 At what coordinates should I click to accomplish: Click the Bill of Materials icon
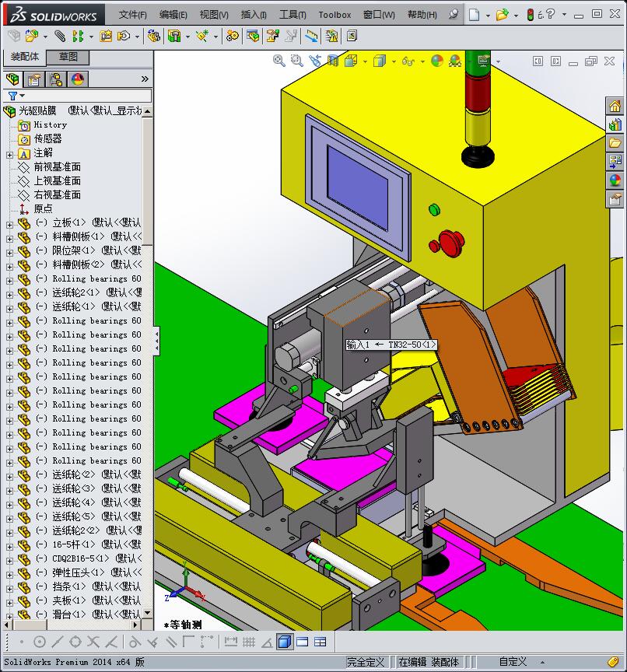252,36
